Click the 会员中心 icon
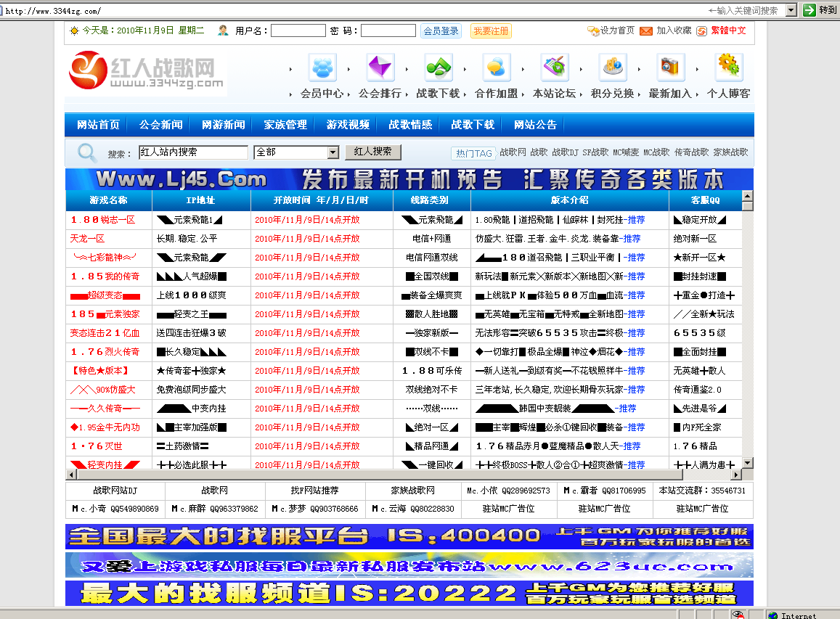 (x=322, y=68)
